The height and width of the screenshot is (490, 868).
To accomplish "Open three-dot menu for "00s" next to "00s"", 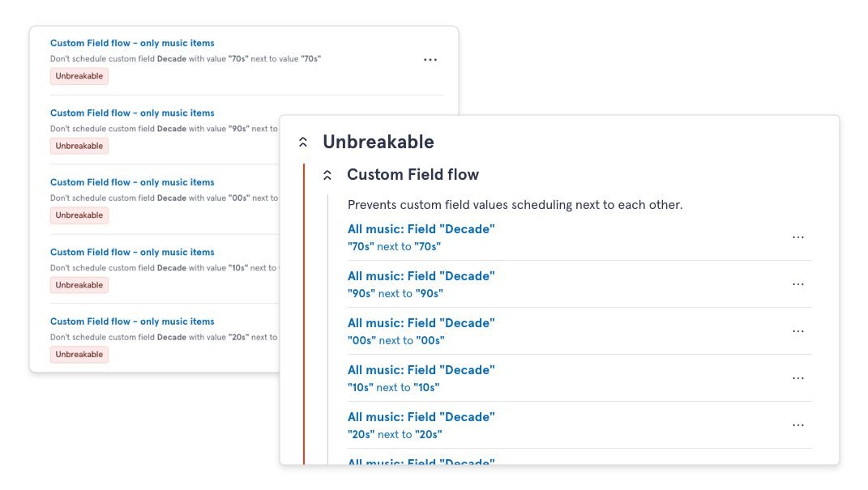I will pos(797,331).
